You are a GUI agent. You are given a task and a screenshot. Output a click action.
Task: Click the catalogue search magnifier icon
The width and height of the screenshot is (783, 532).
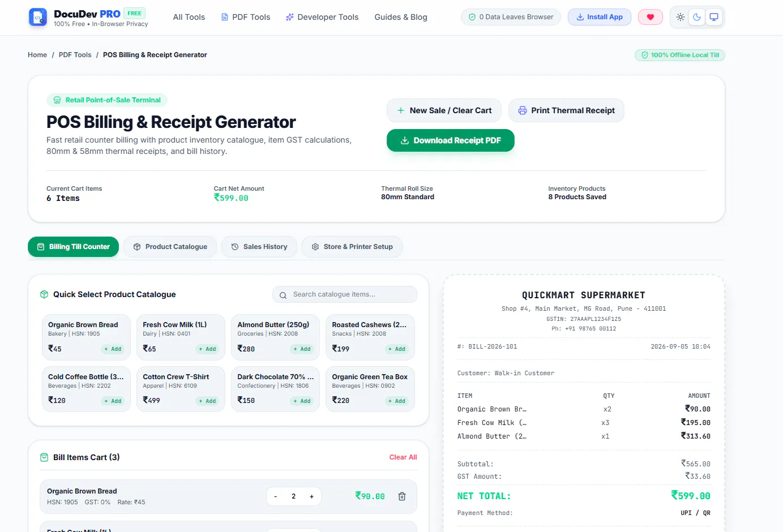tap(283, 295)
